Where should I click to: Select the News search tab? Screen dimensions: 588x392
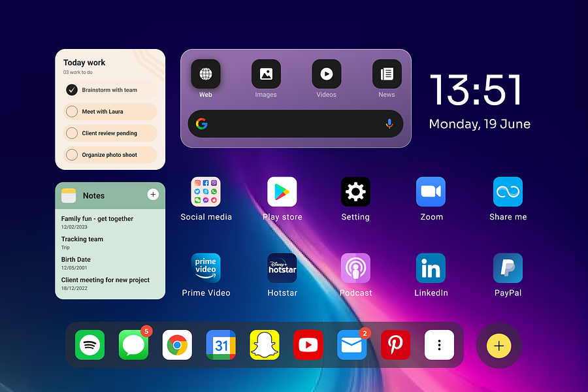click(x=387, y=79)
